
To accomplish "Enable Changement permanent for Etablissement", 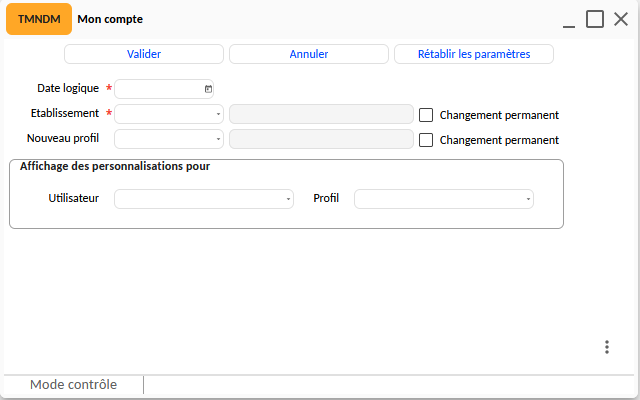I will coord(426,115).
